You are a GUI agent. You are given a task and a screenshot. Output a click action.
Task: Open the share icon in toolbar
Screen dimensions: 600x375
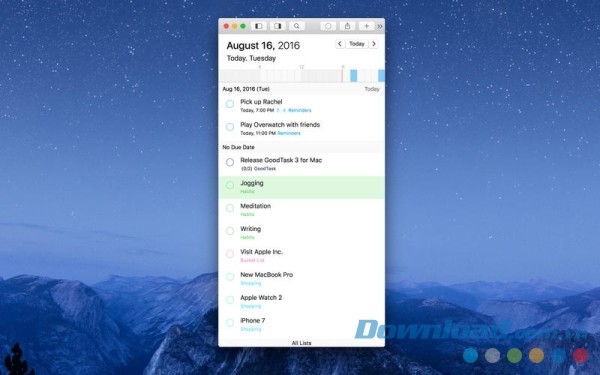[347, 26]
